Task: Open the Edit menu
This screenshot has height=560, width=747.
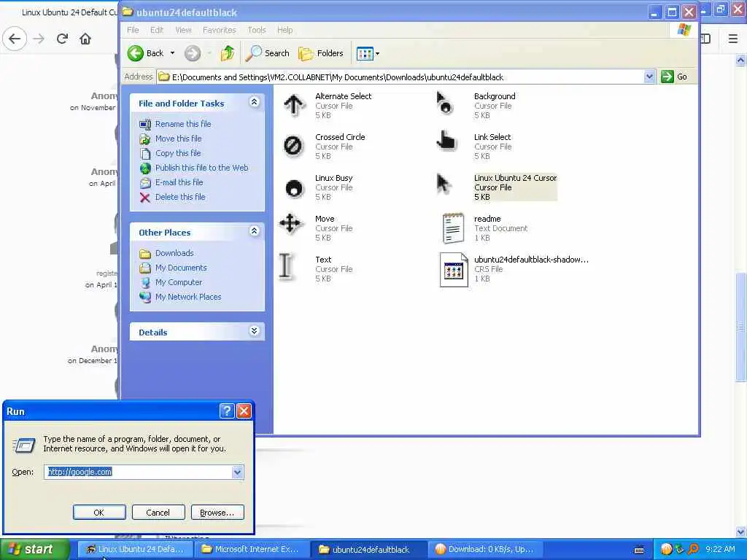Action: click(157, 30)
